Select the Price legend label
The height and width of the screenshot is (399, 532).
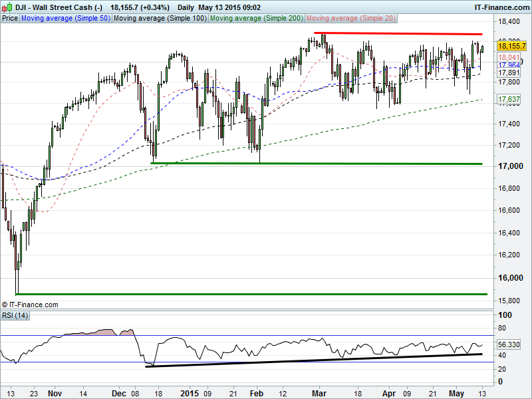pyautogui.click(x=10, y=19)
